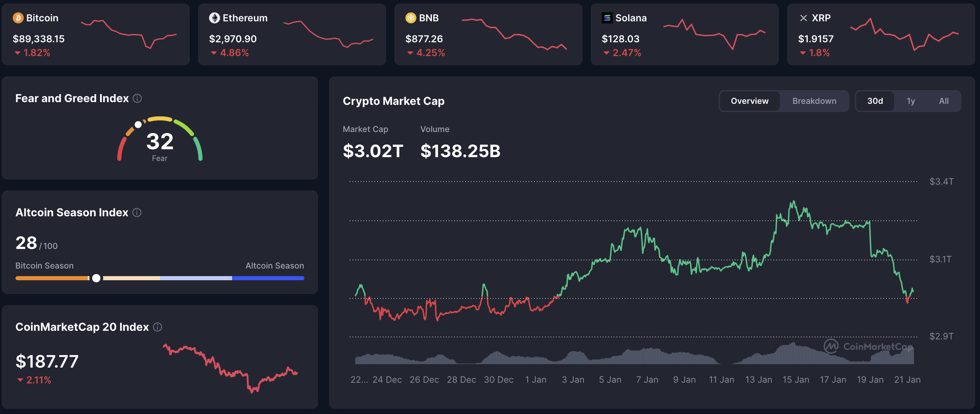Click the BNB token icon
This screenshot has height=414, width=980.
[411, 18]
